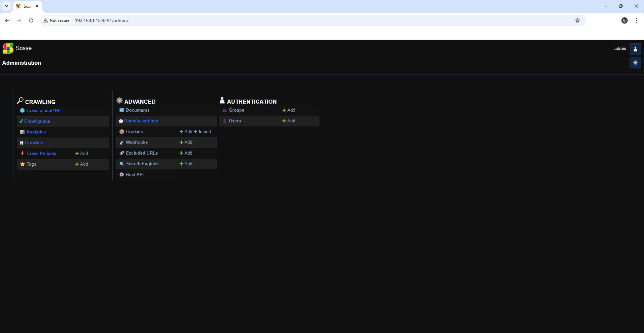The width and height of the screenshot is (644, 333).
Task: Add a new Crawl Policy
Action: [82, 154]
